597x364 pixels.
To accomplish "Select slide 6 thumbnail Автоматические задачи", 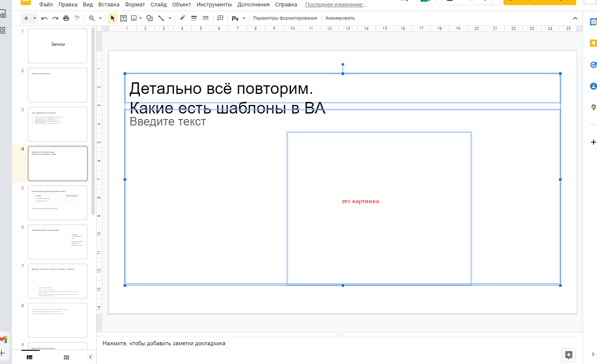I will (58, 242).
